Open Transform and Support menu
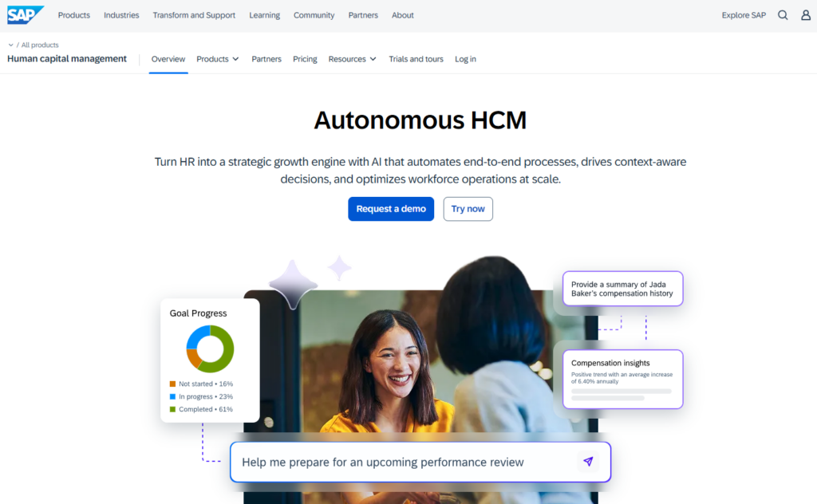Viewport: 817px width, 504px height. pyautogui.click(x=194, y=15)
